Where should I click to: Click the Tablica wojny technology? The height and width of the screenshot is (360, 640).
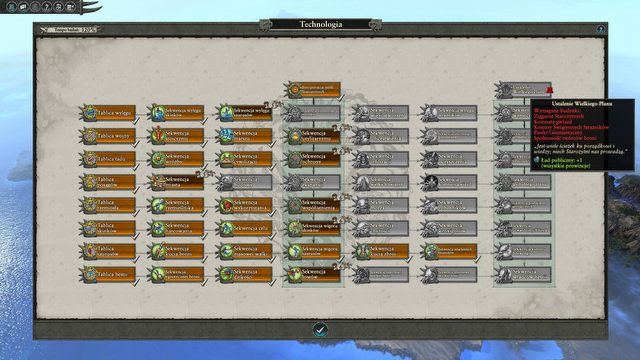tap(109, 136)
